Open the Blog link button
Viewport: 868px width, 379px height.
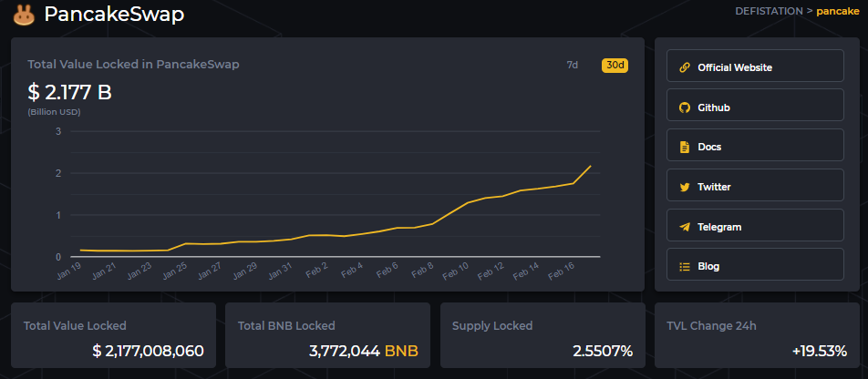coord(755,264)
